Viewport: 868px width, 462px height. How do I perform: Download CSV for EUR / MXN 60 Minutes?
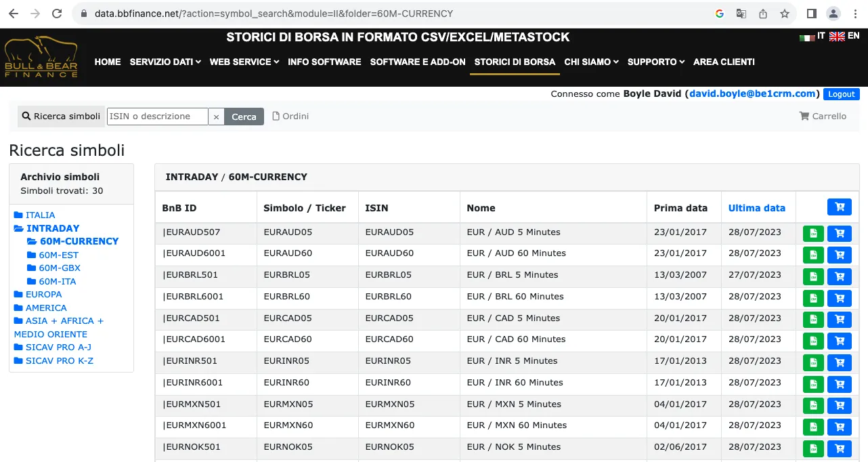(x=813, y=427)
